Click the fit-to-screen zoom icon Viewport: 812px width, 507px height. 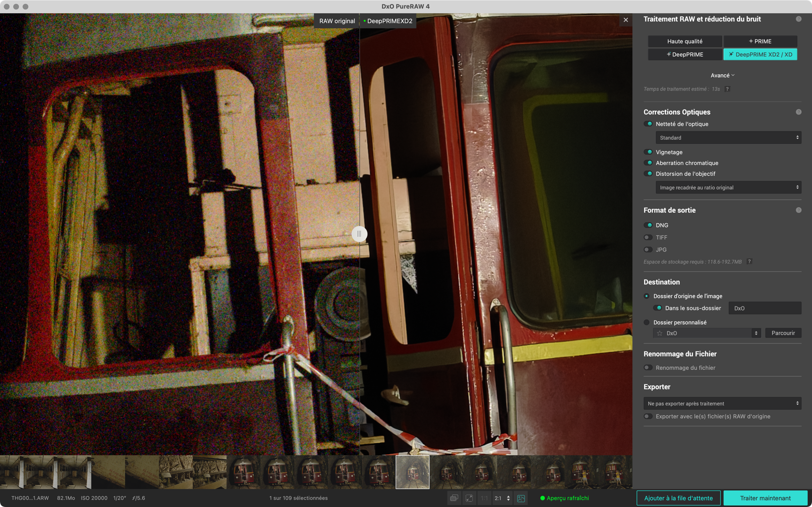469,498
